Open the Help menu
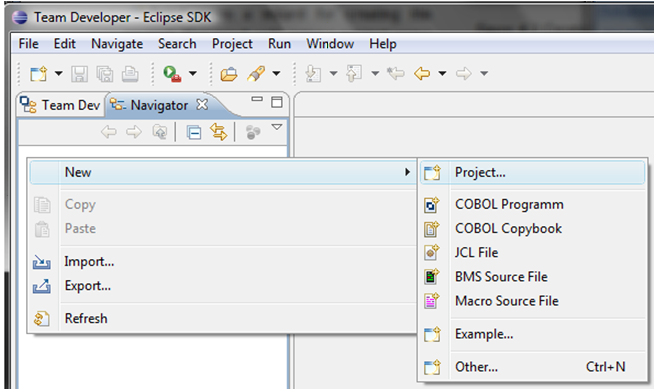 [383, 43]
